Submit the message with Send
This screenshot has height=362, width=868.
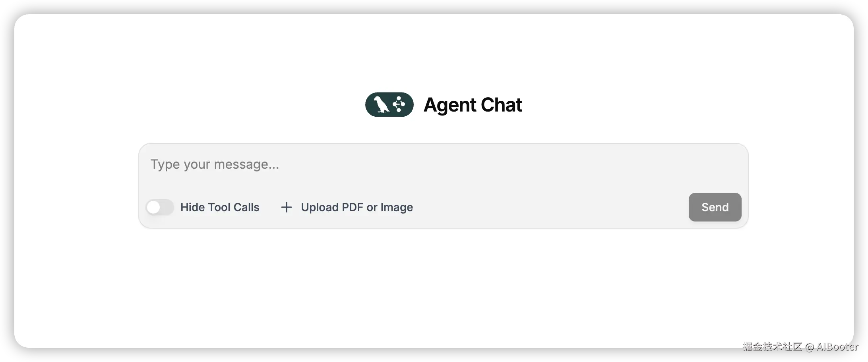[x=715, y=207]
